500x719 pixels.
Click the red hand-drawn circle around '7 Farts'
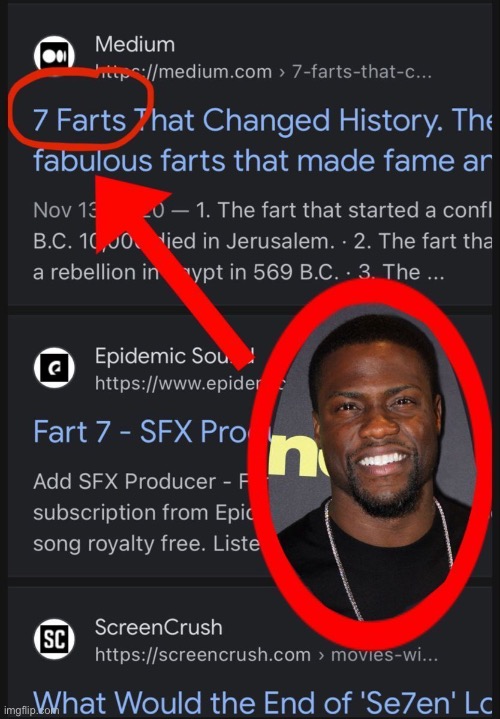(x=81, y=108)
